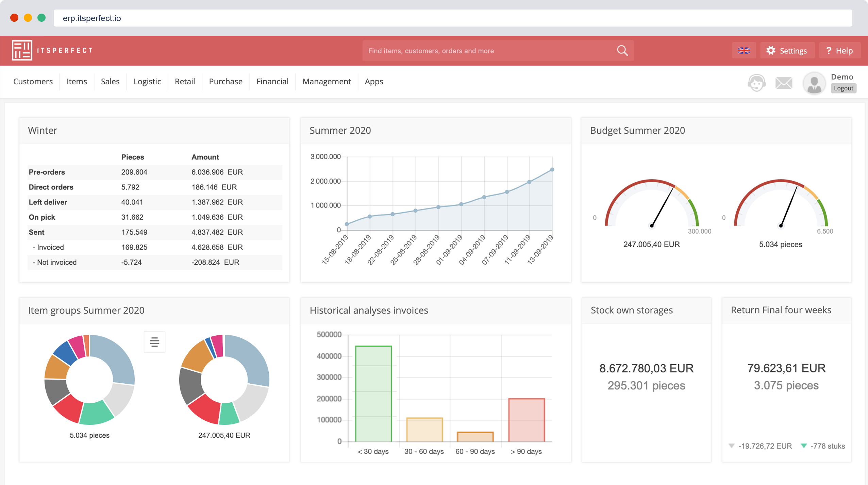Navigate to the Customers menu
The image size is (868, 485).
(33, 81)
